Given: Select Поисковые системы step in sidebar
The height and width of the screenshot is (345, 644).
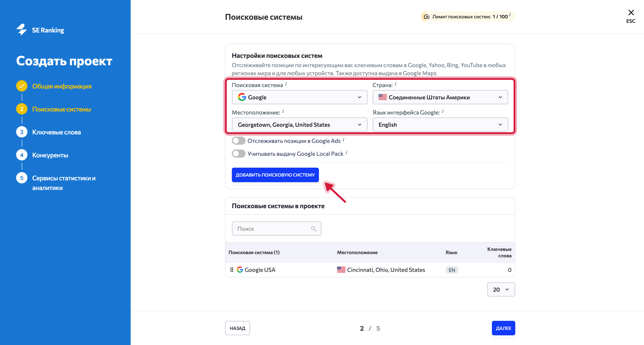Looking at the screenshot, I should [x=61, y=109].
